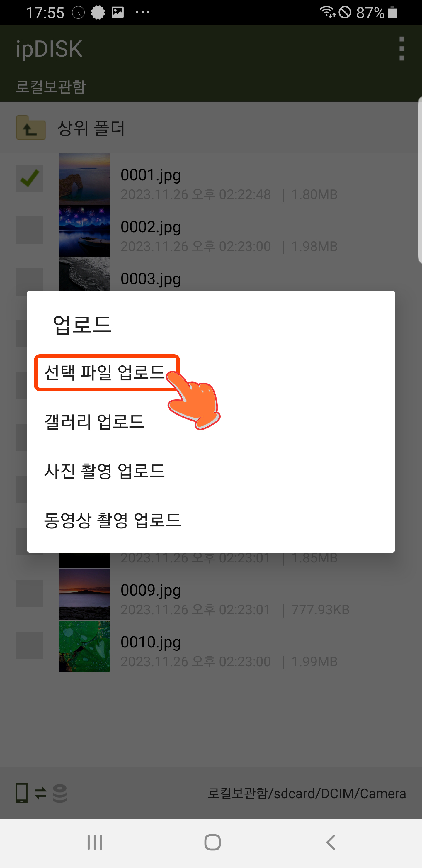Select 사진 촬영 업로드 option

click(211, 471)
